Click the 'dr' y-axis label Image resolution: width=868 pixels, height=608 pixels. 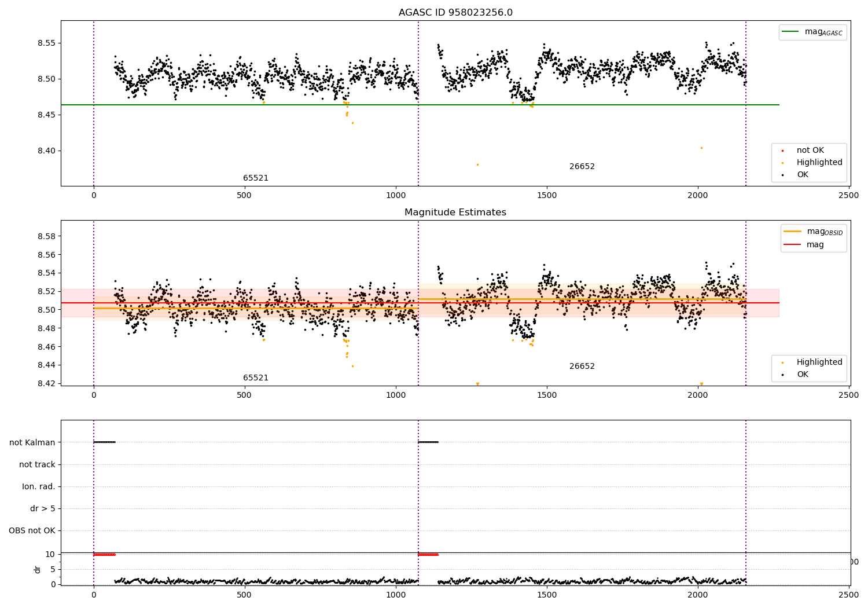point(38,569)
